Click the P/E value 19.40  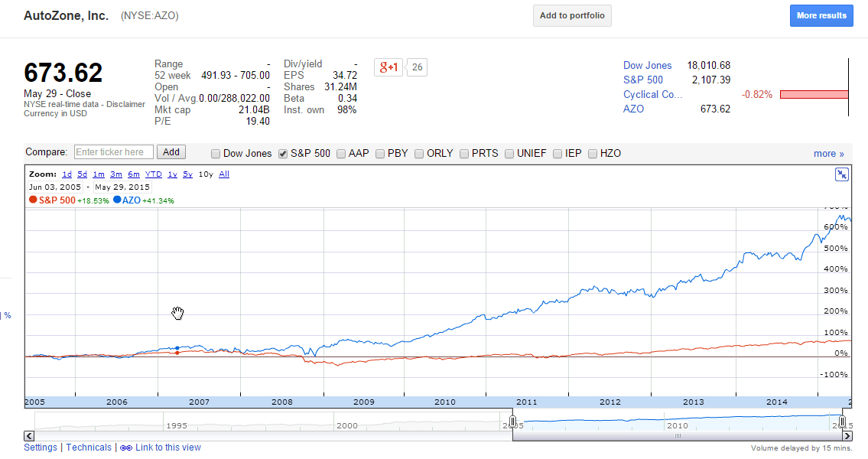[258, 122]
